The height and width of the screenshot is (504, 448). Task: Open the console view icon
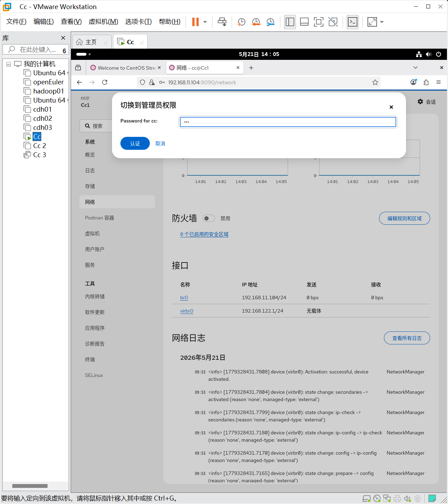coord(352,22)
